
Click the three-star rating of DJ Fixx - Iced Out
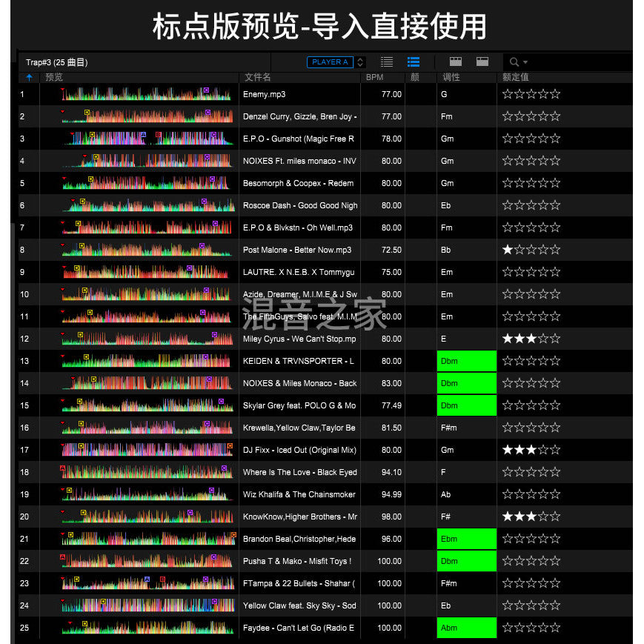tap(531, 450)
